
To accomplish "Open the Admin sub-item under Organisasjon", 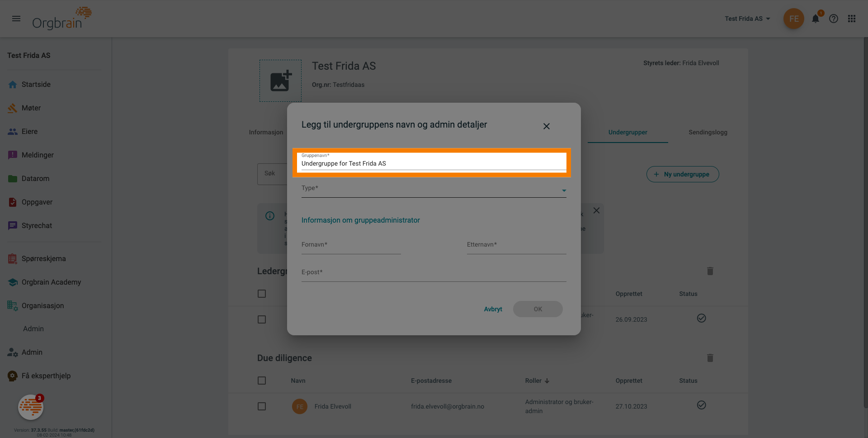I will pyautogui.click(x=33, y=329).
